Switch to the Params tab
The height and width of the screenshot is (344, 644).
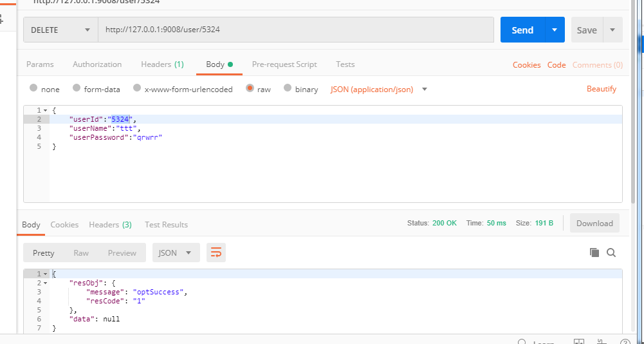pos(40,64)
